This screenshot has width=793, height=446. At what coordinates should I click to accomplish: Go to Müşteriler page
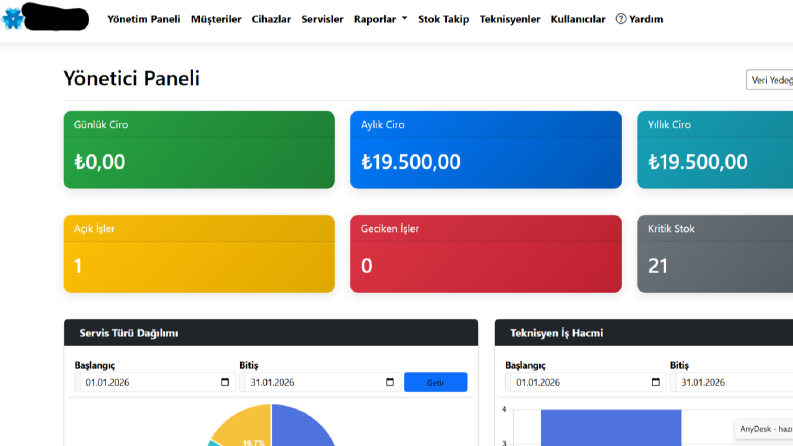[216, 19]
